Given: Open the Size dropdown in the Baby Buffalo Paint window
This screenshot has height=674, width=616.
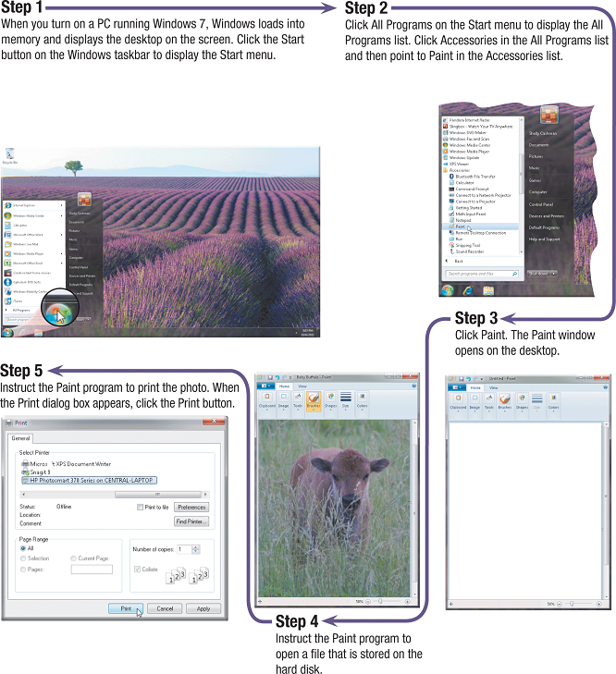Looking at the screenshot, I should pyautogui.click(x=346, y=401).
